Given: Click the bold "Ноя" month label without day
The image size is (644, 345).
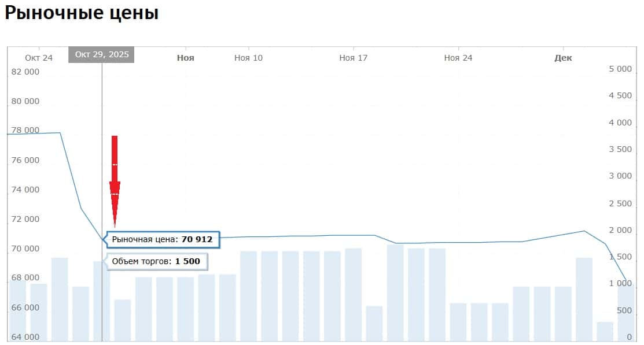Looking at the screenshot, I should coord(186,58).
